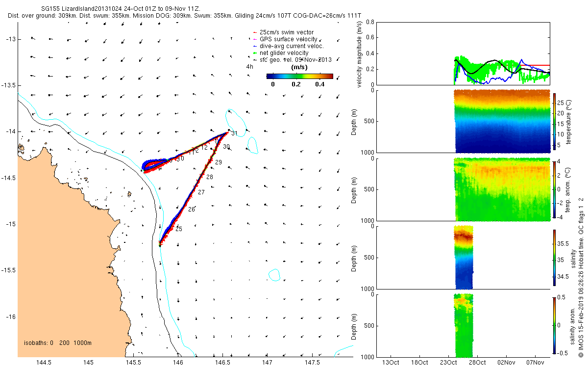Click track day label '25' on glider track
Viewport: 588px width, 368px height.
(x=179, y=229)
